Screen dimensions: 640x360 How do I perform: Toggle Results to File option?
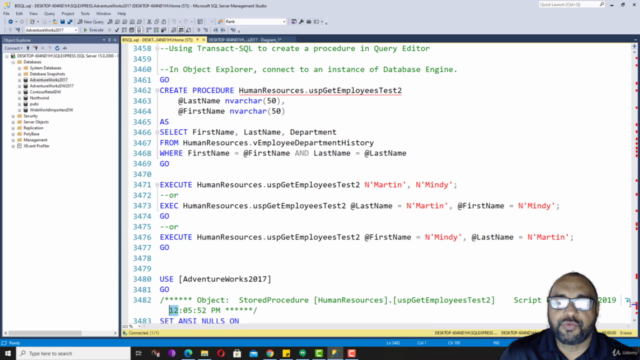tap(188, 30)
